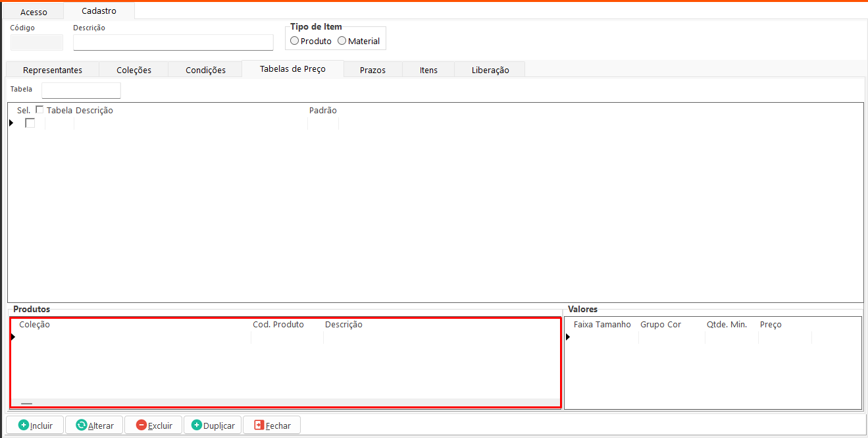Image resolution: width=868 pixels, height=438 pixels.
Task: Click the Descrição text input field
Action: [x=173, y=43]
